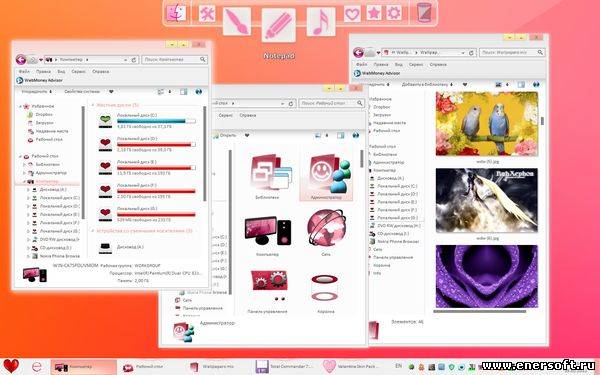Click usage bar of Локальный диск (D:)
The image size is (600, 375).
[156, 145]
